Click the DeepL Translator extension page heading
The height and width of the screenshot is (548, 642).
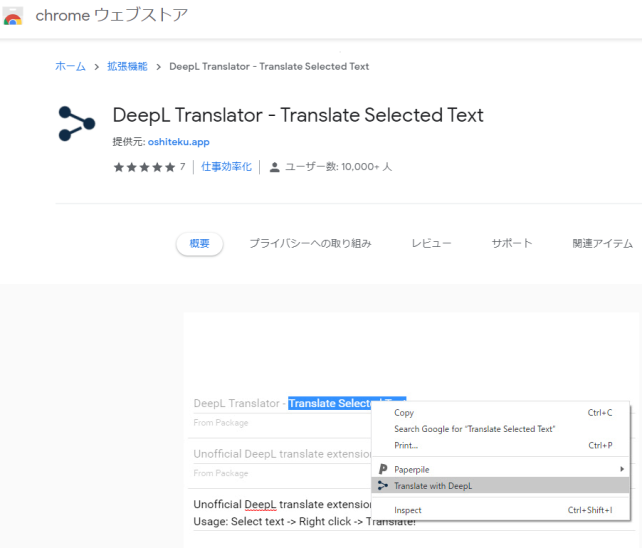point(298,115)
